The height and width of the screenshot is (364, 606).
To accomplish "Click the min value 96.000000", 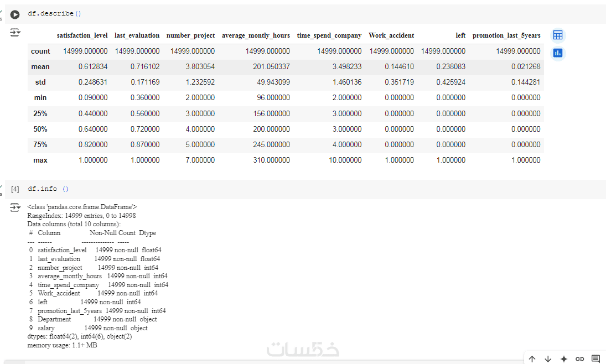I will pyautogui.click(x=273, y=98).
